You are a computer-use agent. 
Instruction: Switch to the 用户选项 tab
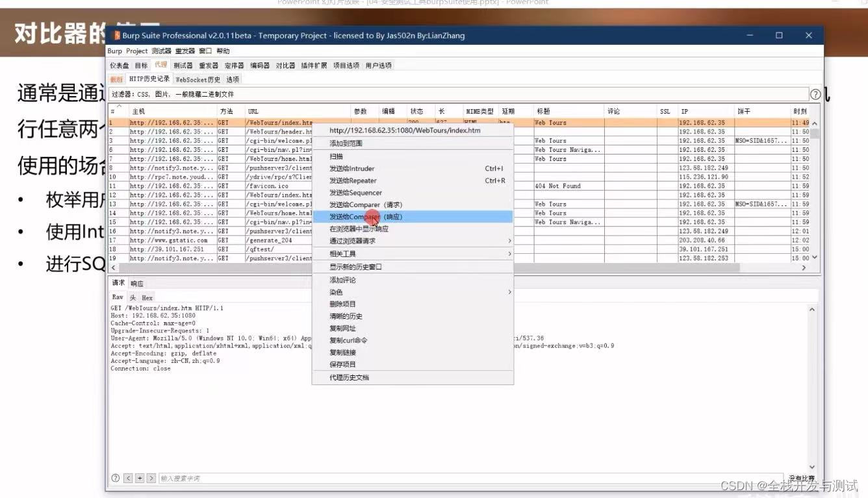[378, 66]
